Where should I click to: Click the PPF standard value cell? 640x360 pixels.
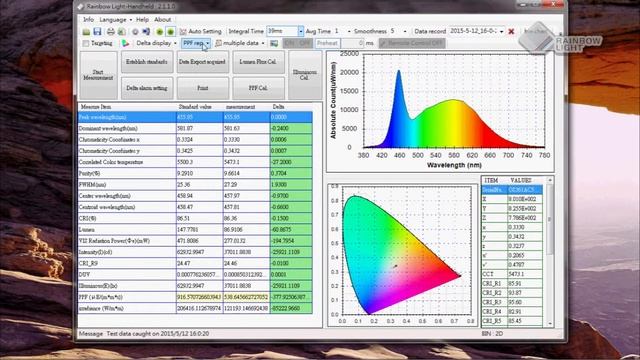pyautogui.click(x=200, y=297)
